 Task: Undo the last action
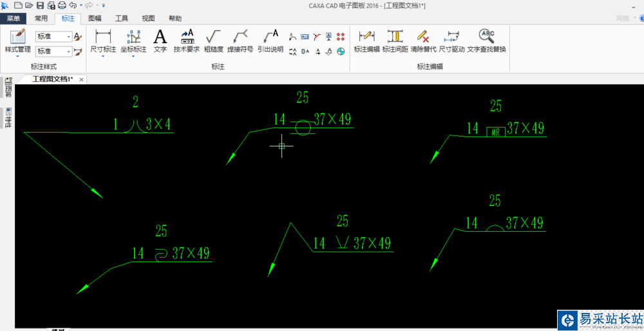pyautogui.click(x=73, y=5)
